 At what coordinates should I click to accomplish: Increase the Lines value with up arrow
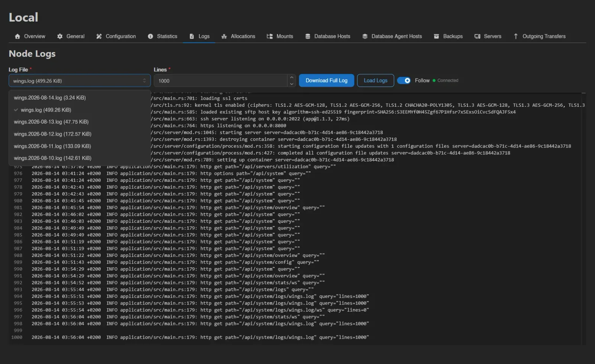[x=292, y=78]
